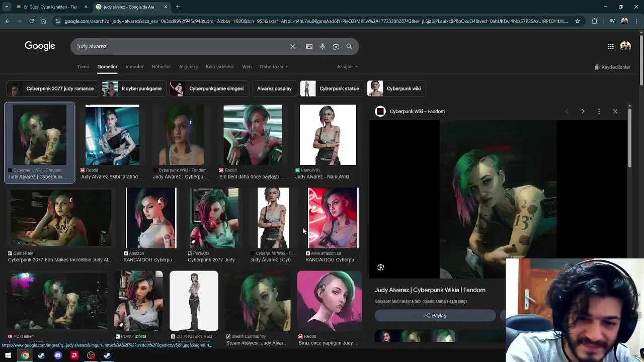This screenshot has width=644, height=362.
Task: Switch to Haberler tab
Action: (x=161, y=66)
